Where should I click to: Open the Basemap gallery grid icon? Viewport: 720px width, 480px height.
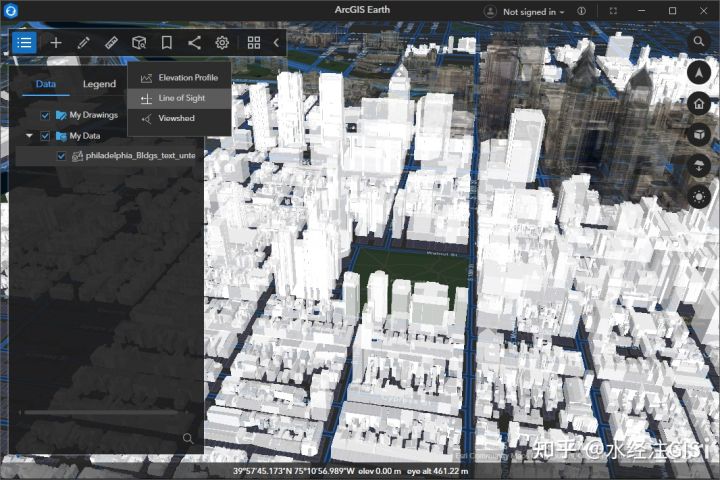coord(254,43)
